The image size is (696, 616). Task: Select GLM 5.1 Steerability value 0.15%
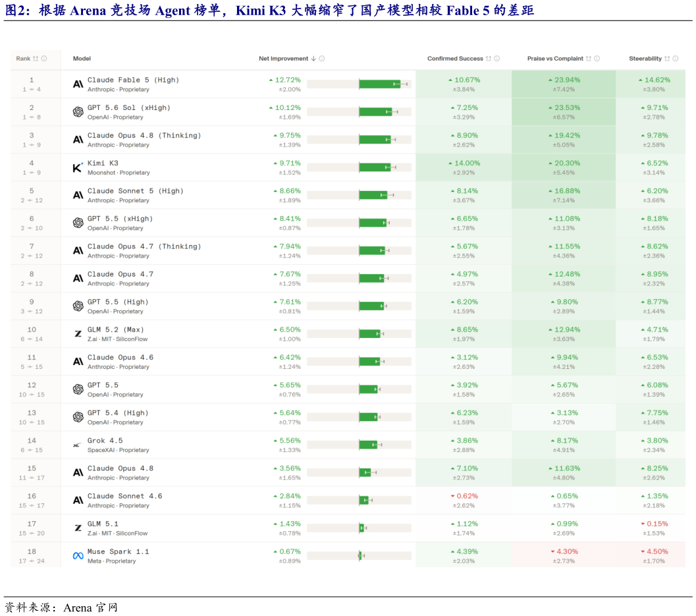pos(655,524)
